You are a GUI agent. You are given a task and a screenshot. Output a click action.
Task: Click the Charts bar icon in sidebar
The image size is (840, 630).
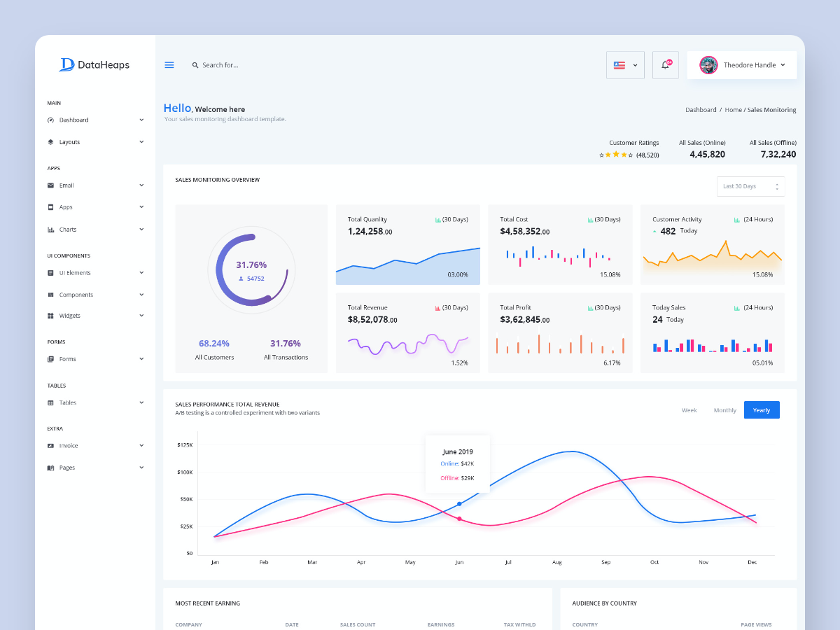click(50, 230)
